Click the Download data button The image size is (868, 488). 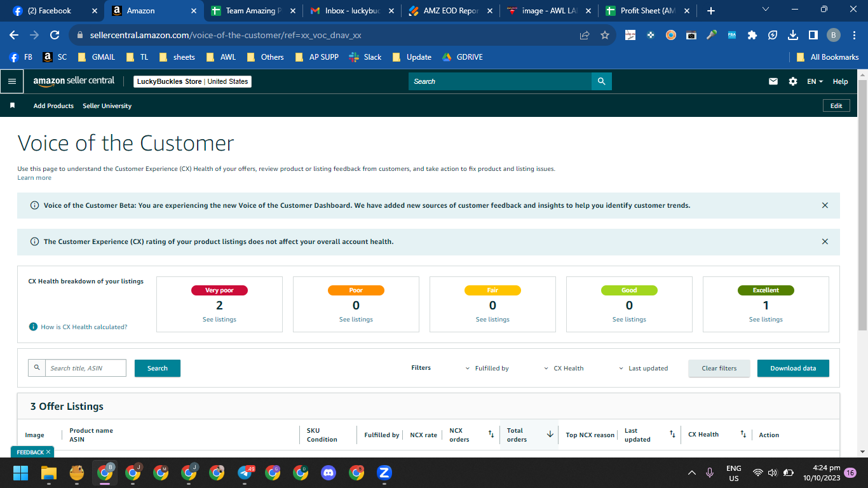pos(793,368)
